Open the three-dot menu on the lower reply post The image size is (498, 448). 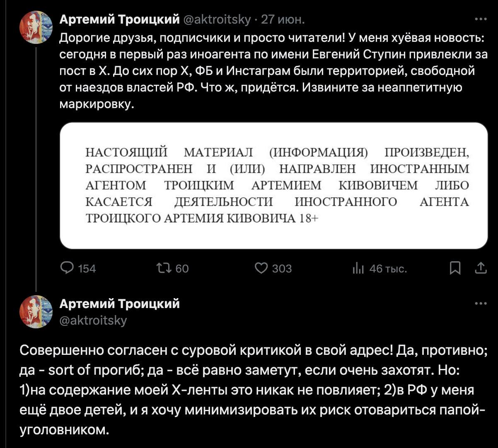pyautogui.click(x=481, y=303)
